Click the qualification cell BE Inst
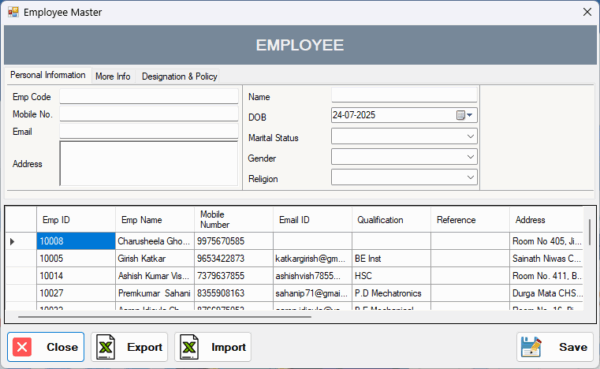The height and width of the screenshot is (369, 600). pos(391,259)
